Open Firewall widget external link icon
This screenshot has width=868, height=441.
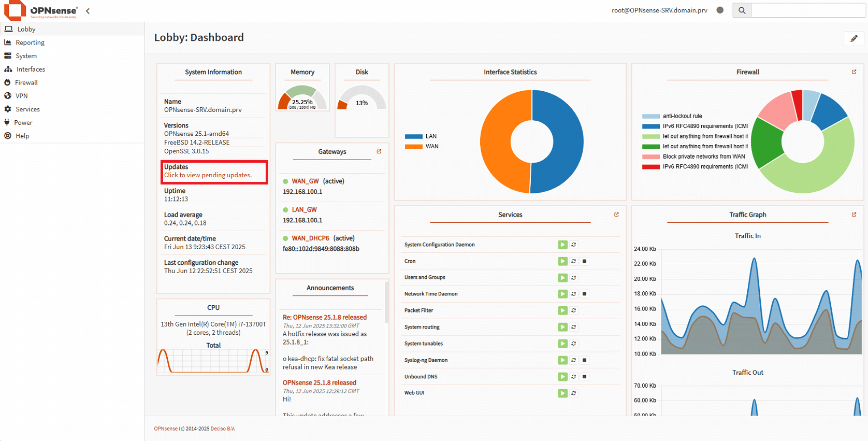point(854,72)
